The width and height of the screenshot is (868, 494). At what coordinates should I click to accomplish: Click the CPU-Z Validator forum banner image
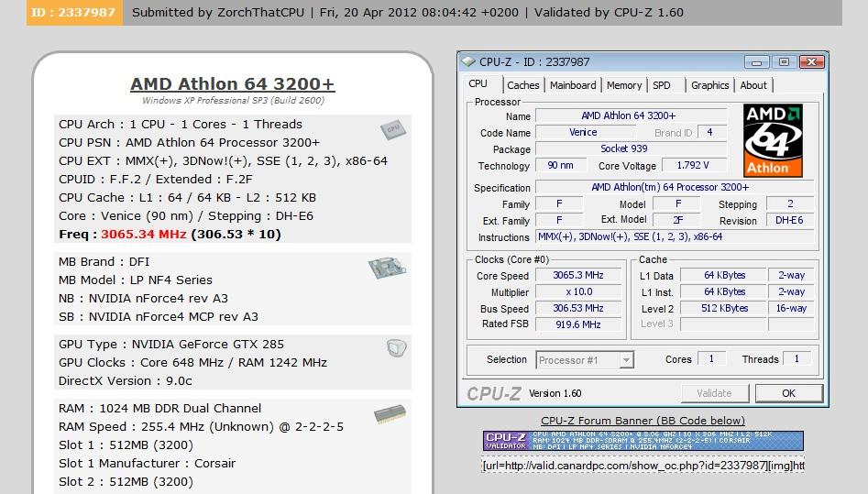pyautogui.click(x=643, y=441)
